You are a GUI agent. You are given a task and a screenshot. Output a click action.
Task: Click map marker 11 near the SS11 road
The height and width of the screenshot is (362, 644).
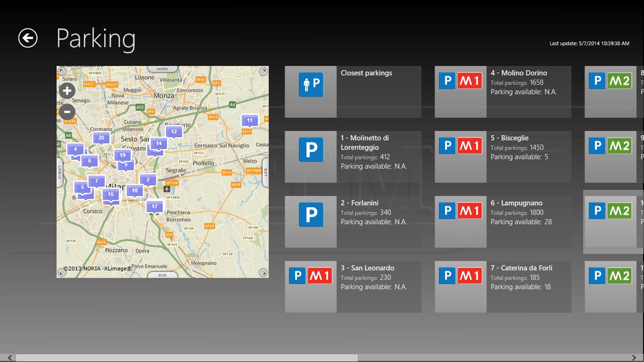point(249,121)
